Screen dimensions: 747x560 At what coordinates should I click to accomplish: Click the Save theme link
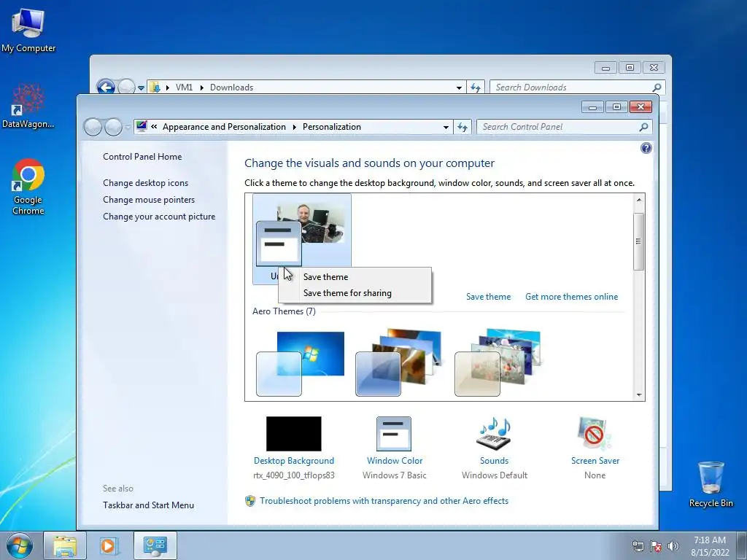pos(488,297)
